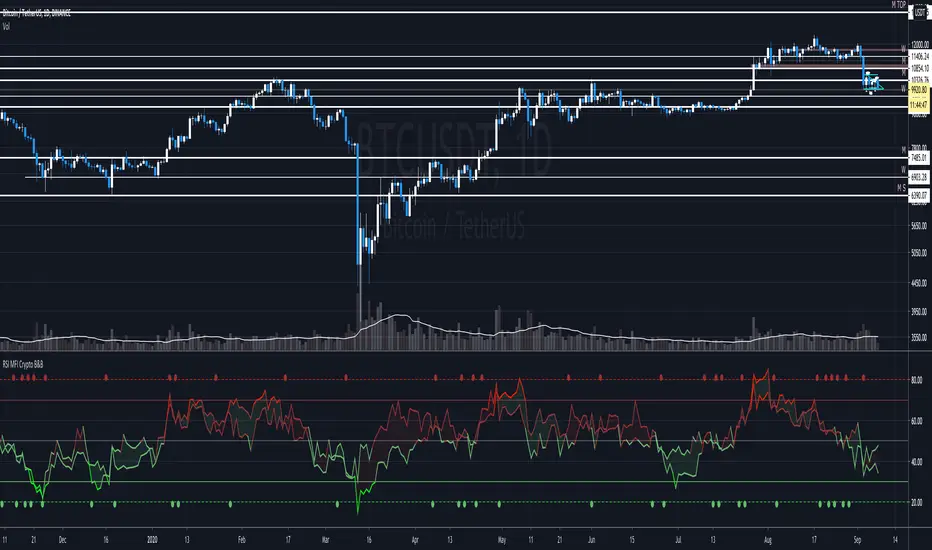Click the Bitcoin / TetherUS chart title

tap(37, 13)
